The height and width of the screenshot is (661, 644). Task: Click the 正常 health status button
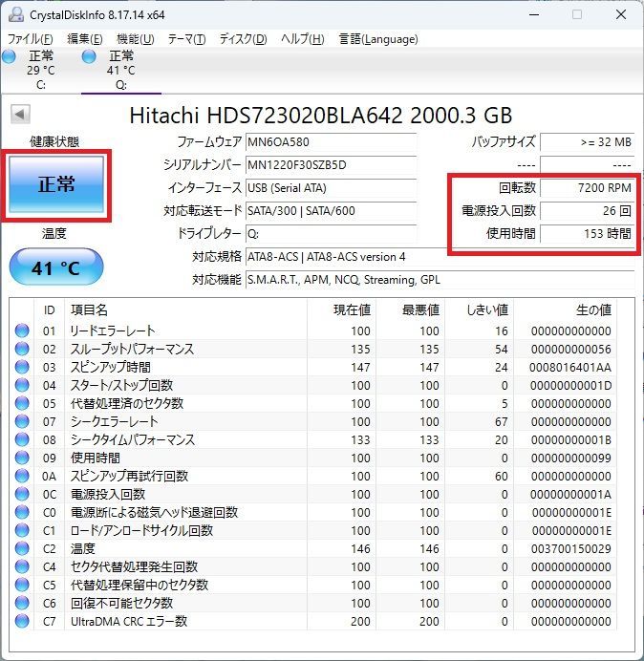point(56,184)
